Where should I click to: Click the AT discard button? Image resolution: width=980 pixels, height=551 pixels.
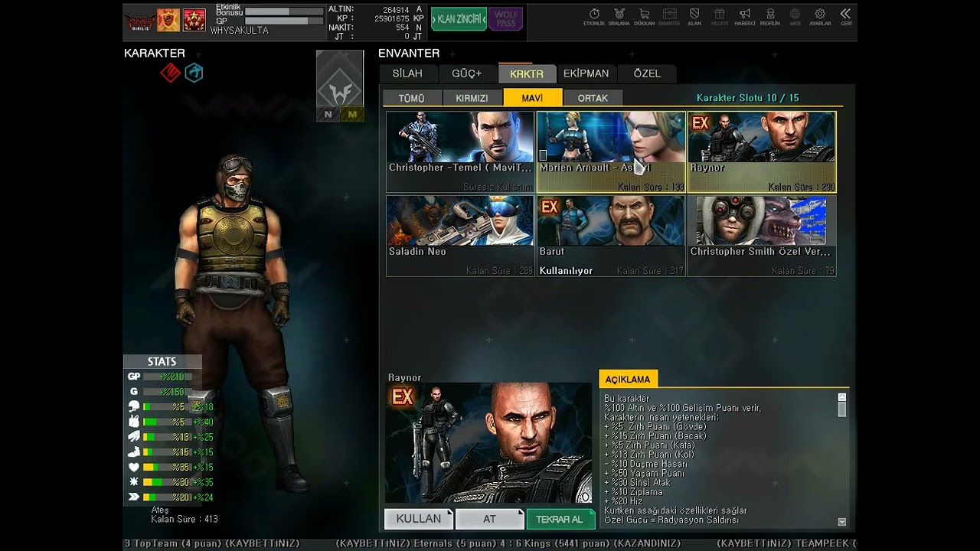click(x=489, y=519)
